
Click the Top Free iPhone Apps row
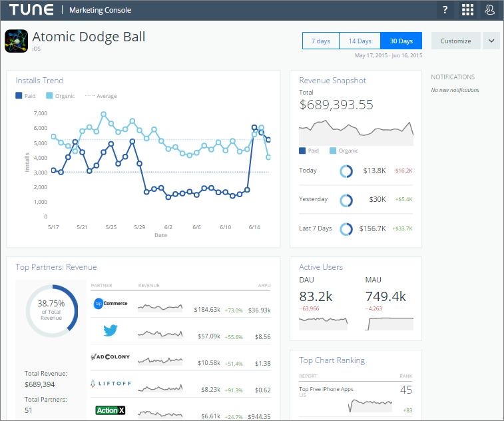tap(356, 400)
